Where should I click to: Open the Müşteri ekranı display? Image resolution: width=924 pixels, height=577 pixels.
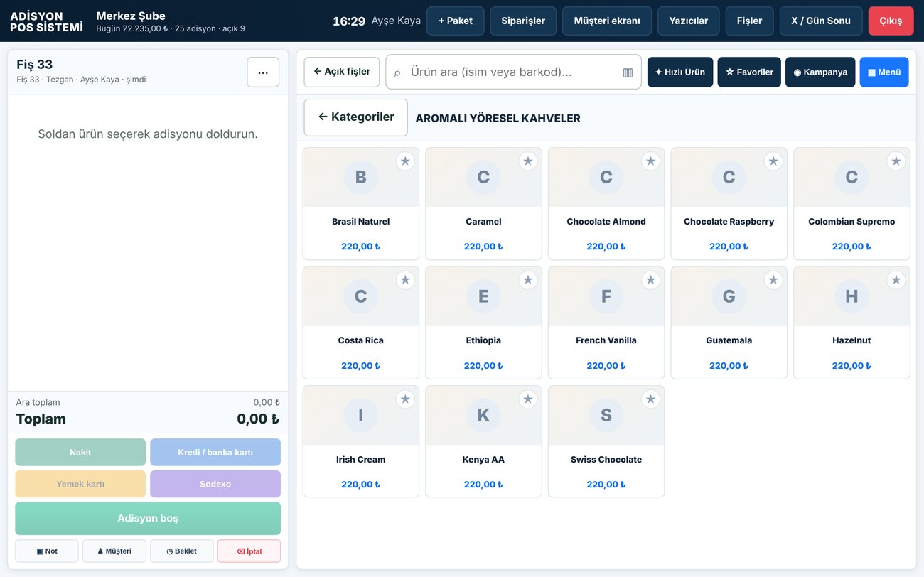pos(607,21)
